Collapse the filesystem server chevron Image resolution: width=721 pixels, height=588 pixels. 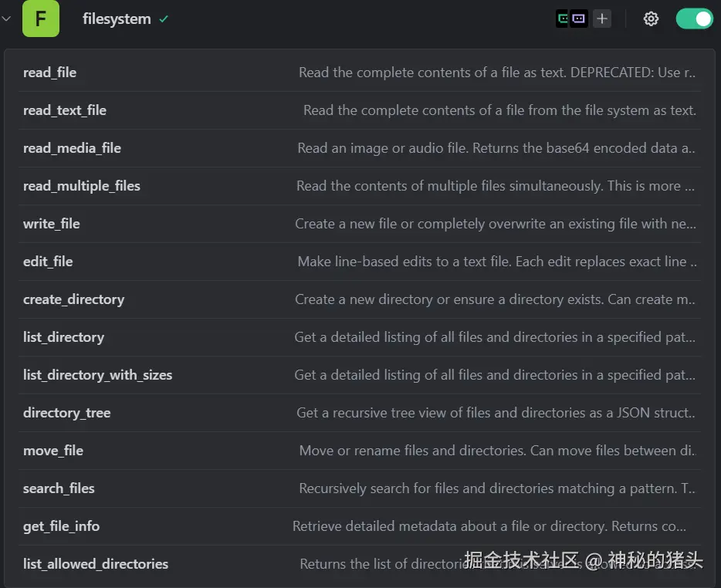(x=6, y=19)
